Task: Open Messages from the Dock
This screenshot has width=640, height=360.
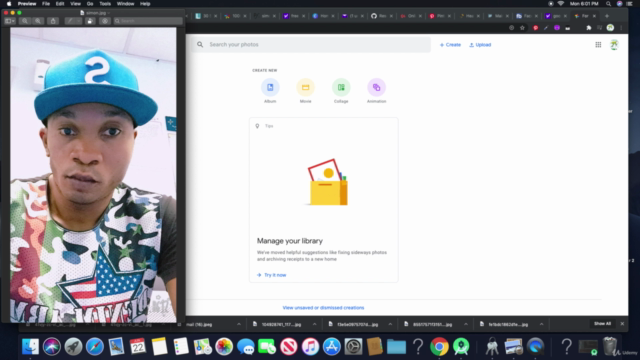Action: 246,347
